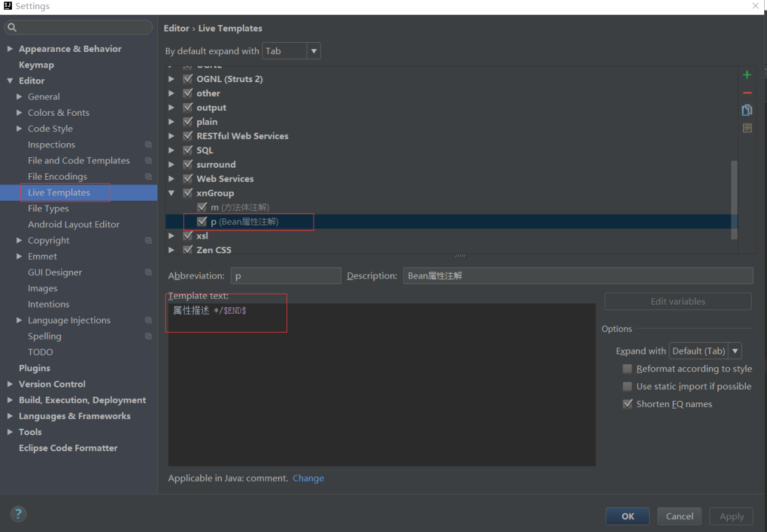Uncheck Shorten FQ names option
767x532 pixels.
tap(627, 404)
